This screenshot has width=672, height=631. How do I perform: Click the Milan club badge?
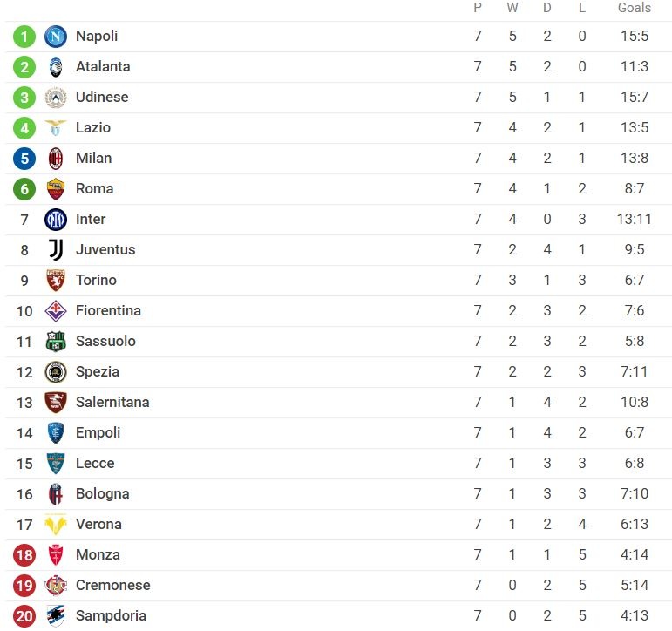coord(56,159)
